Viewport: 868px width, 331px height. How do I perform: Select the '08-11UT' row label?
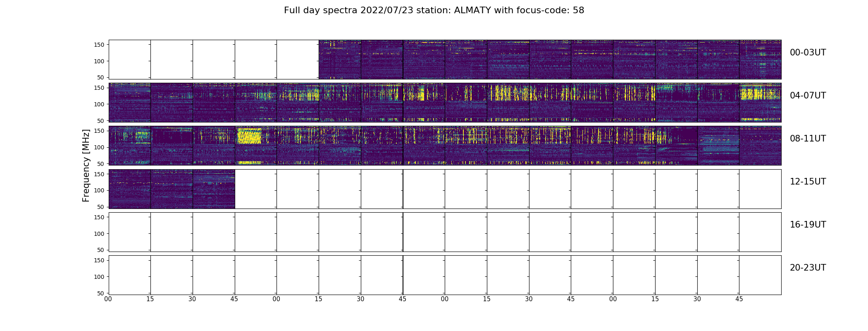pyautogui.click(x=808, y=139)
